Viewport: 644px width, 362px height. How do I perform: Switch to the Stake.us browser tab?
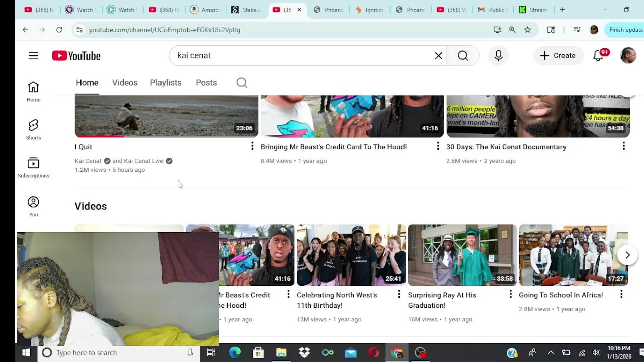click(247, 10)
